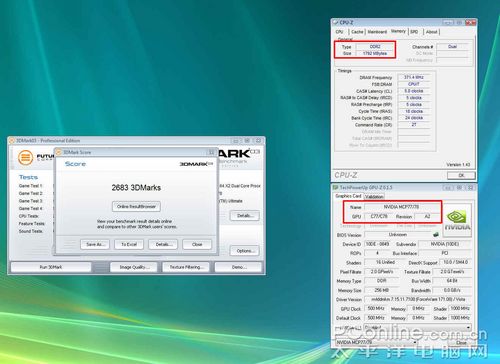Close the 3DMark Score dialog via X
The image size is (500, 364).
coord(211,152)
